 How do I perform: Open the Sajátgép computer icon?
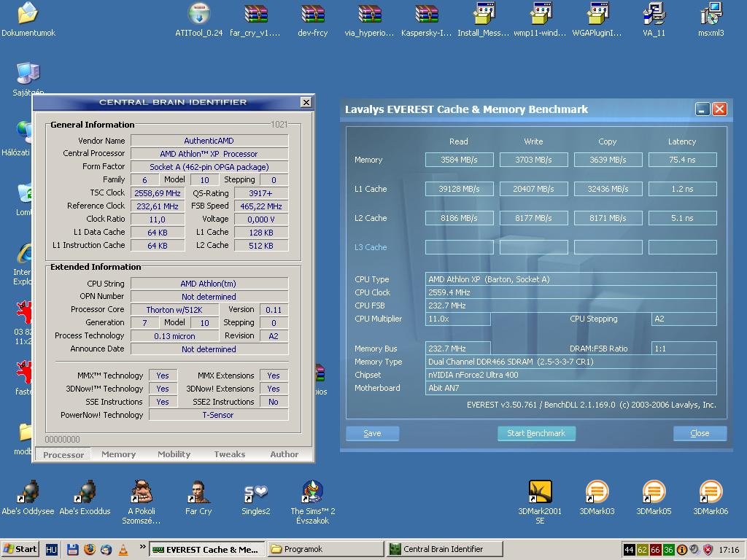(28, 73)
